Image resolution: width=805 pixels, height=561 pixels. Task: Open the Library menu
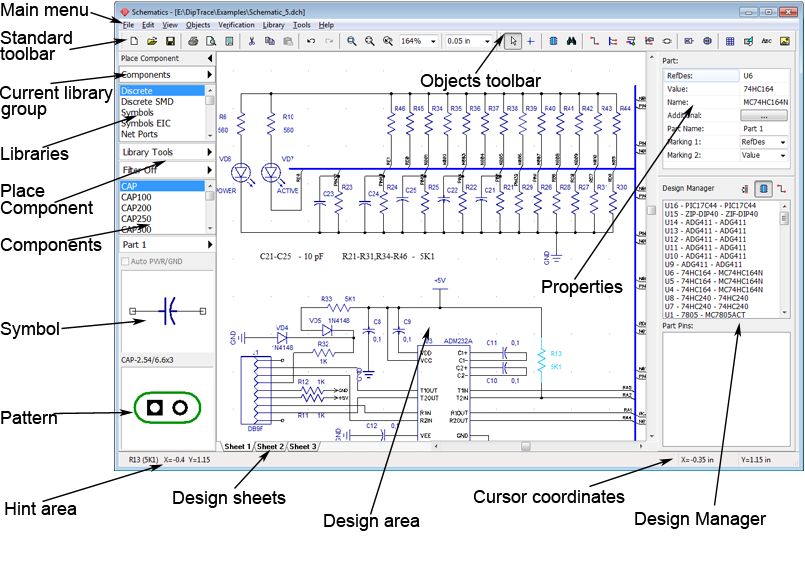(x=273, y=25)
